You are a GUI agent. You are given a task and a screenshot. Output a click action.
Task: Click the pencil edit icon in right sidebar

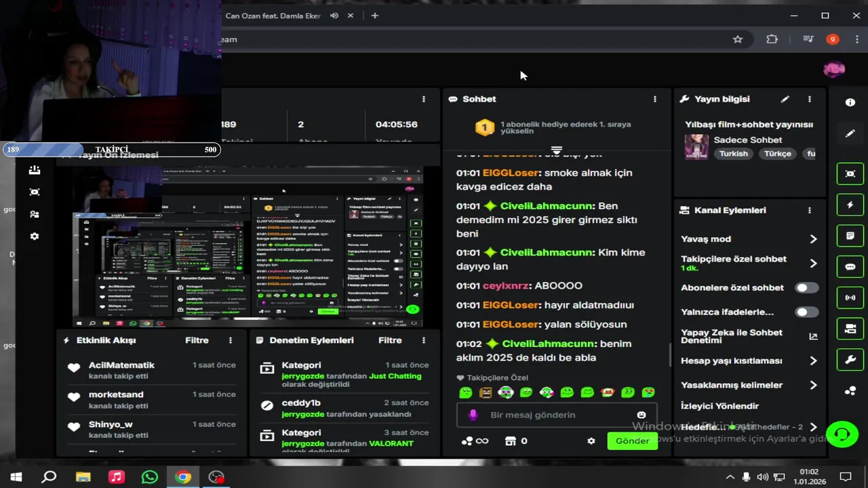pos(850,134)
